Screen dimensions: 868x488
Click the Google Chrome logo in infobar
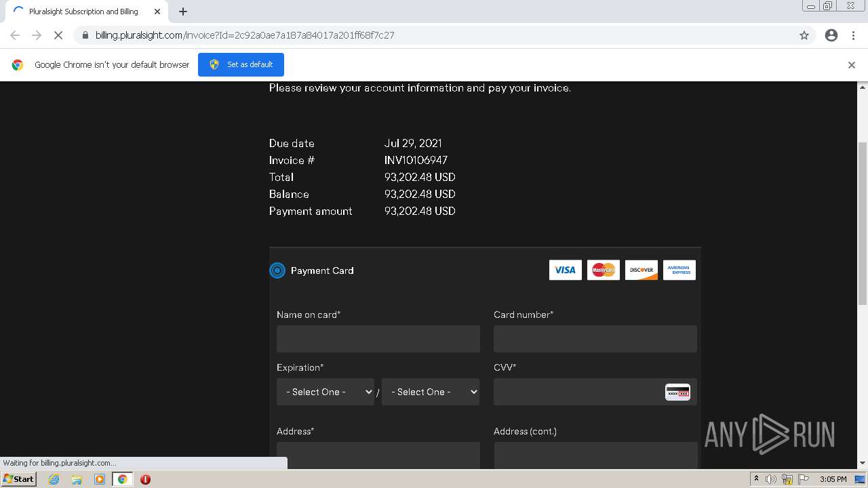click(x=18, y=65)
